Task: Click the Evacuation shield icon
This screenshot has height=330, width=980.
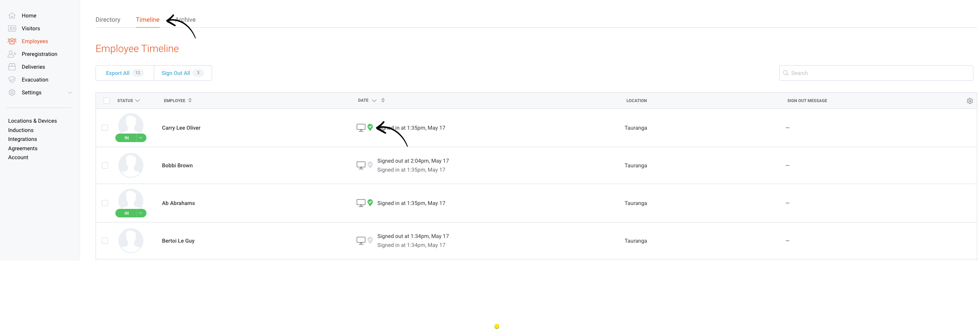Action: 12,80
